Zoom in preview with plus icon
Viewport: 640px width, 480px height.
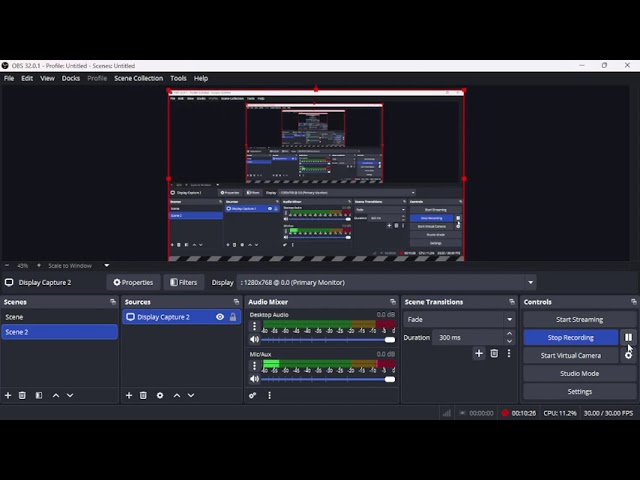(x=39, y=265)
